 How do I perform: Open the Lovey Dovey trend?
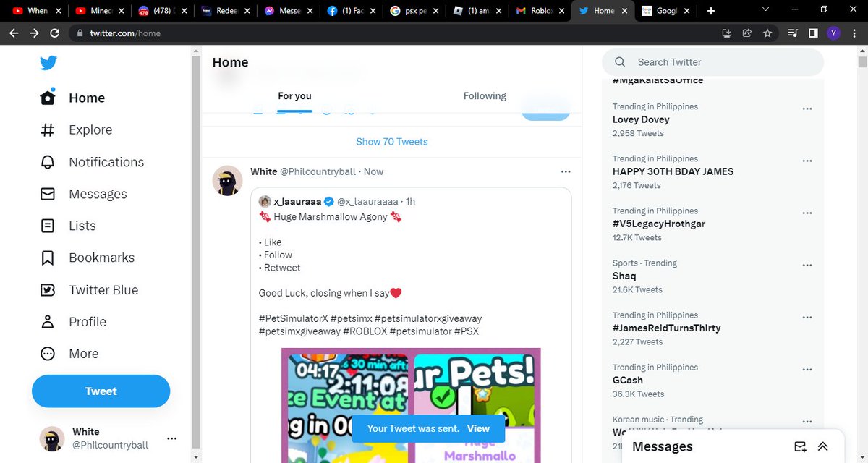click(641, 119)
